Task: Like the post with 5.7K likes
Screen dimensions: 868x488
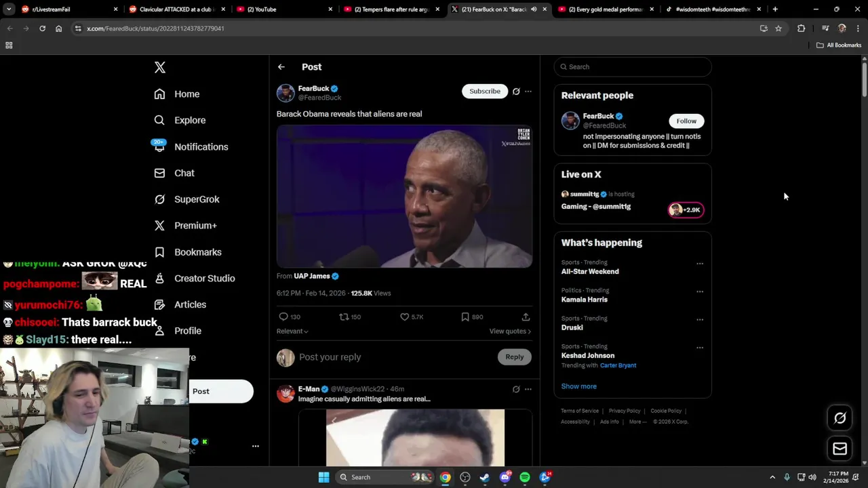Action: tap(404, 317)
